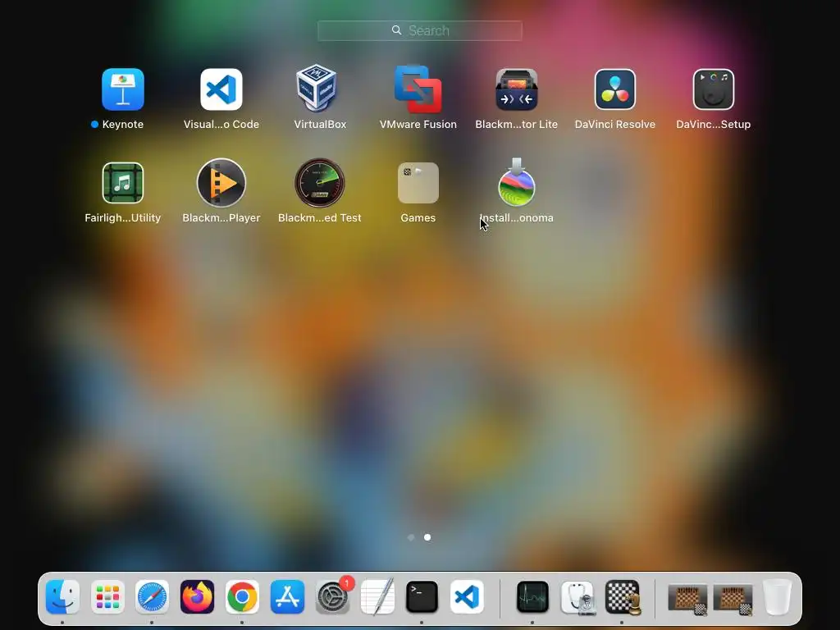Launch the Fairlight Studio Utility app
Viewport: 840px width, 630px height.
(123, 183)
